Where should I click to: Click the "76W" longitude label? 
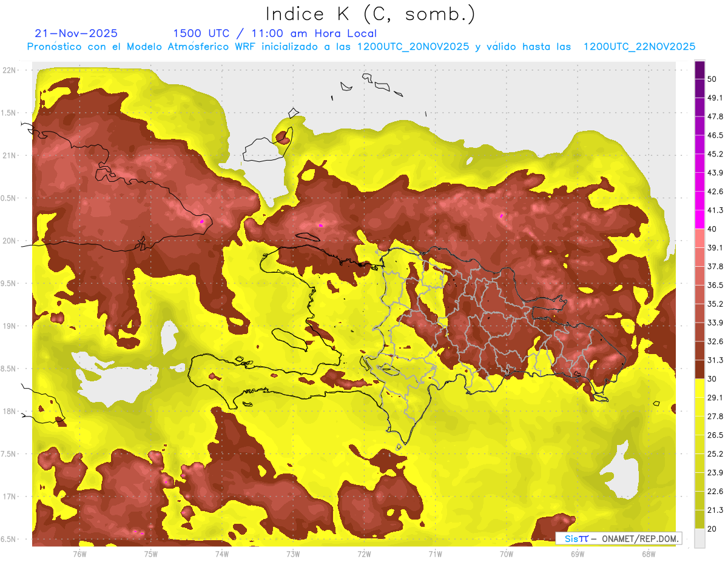click(x=79, y=554)
